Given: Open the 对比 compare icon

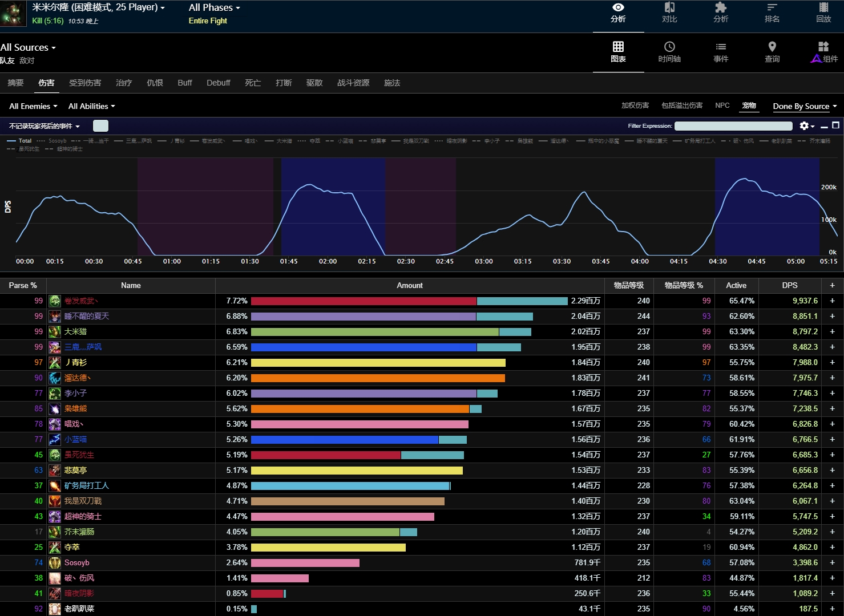Looking at the screenshot, I should point(669,7).
